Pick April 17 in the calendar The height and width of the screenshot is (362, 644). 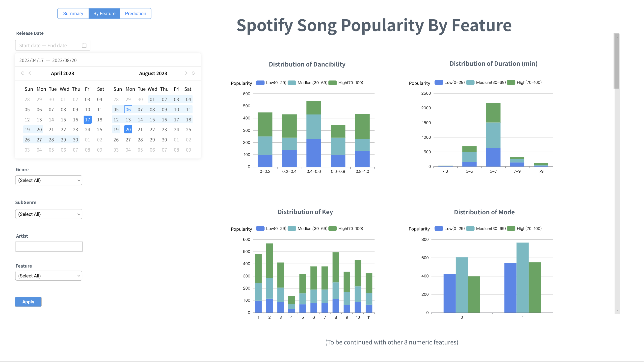coord(87,120)
